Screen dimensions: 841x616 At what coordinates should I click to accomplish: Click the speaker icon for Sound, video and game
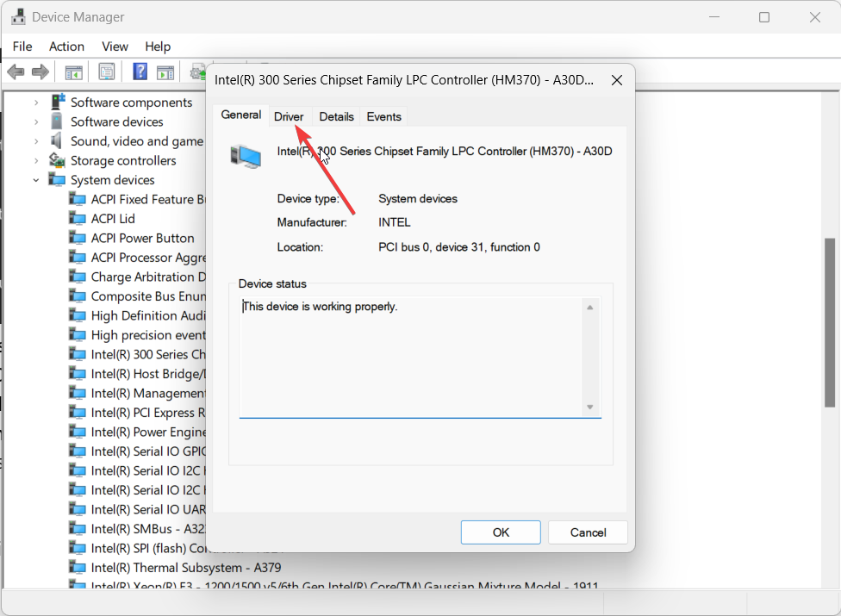[x=56, y=141]
